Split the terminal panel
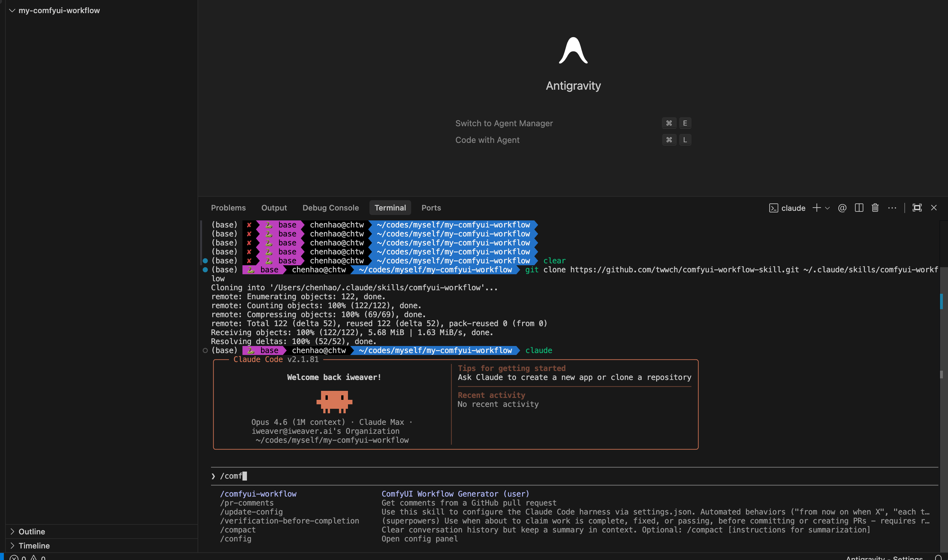 tap(859, 208)
